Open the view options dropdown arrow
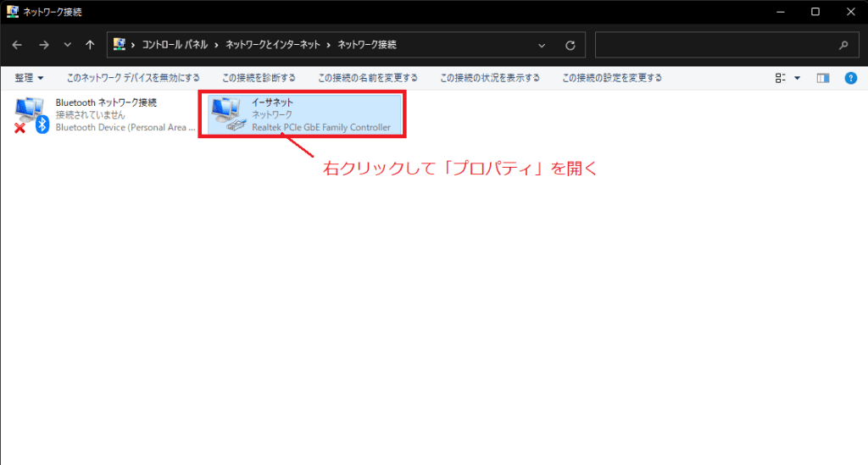 (x=797, y=79)
